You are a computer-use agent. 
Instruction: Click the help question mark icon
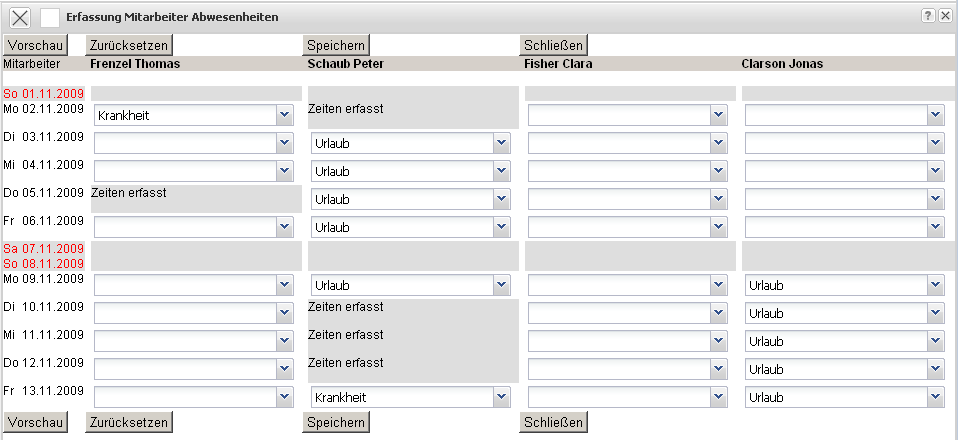coord(928,16)
